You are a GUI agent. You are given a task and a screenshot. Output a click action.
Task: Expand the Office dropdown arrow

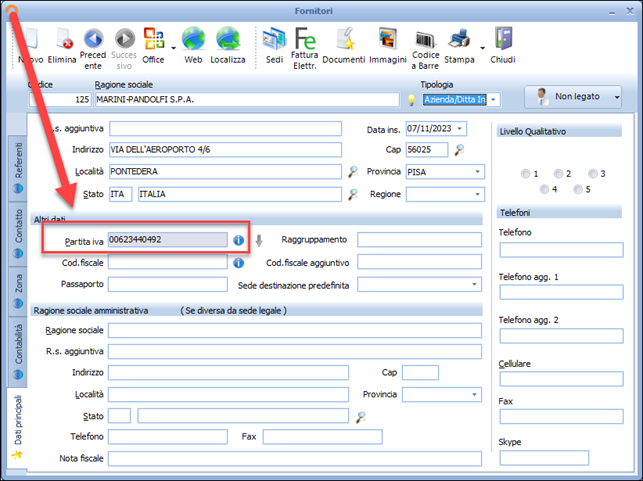pyautogui.click(x=173, y=48)
